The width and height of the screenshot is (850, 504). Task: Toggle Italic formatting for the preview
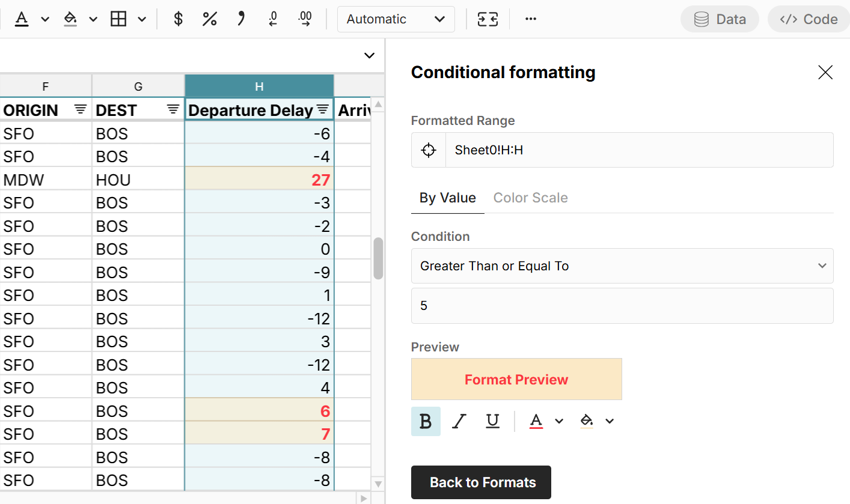coord(459,421)
